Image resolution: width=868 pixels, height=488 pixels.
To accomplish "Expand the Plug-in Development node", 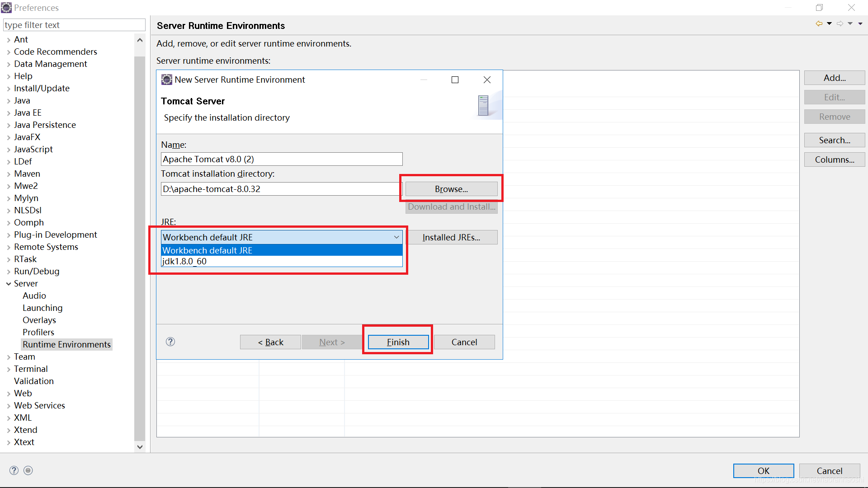I will click(x=8, y=235).
